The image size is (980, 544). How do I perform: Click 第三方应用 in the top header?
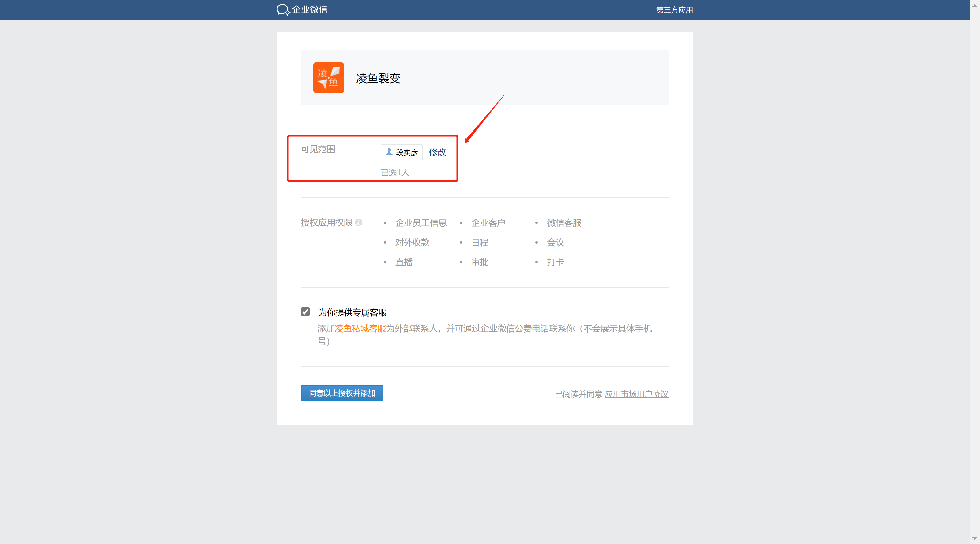(x=674, y=10)
